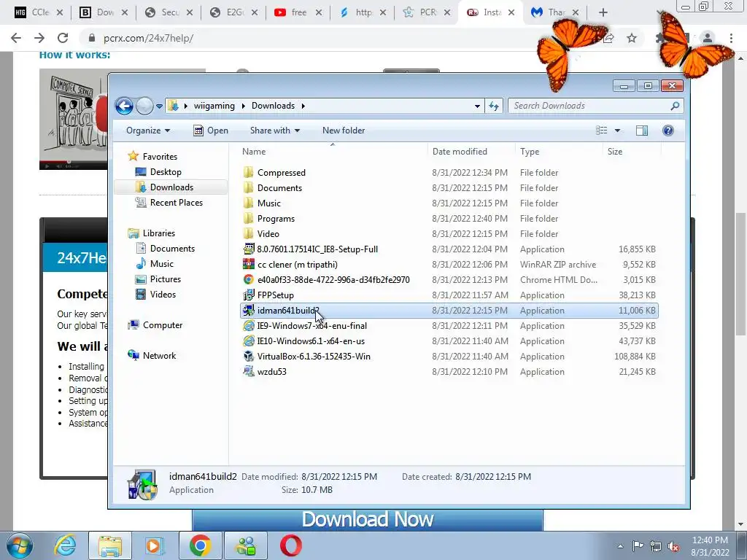
Task: Select Libraries in the navigation pane
Action: pyautogui.click(x=158, y=233)
